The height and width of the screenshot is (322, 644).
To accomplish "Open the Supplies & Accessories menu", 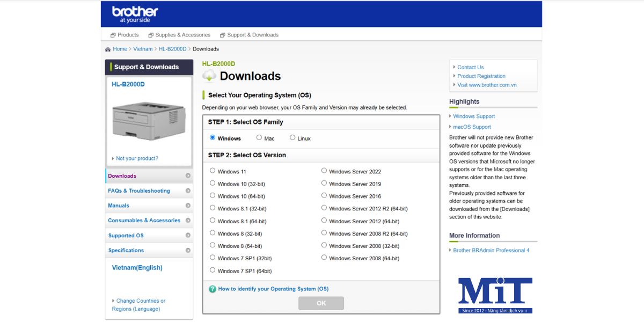I will point(179,35).
